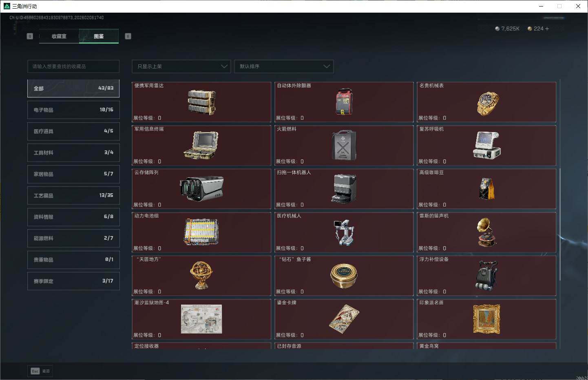This screenshot has width=588, height=380.
Task: Filter by 电子物品 category
Action: 73,110
